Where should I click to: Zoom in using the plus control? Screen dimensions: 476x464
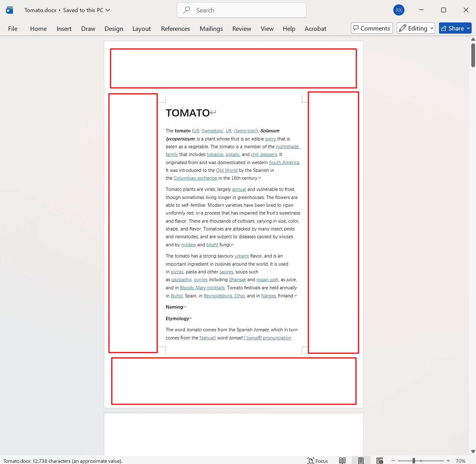point(448,461)
